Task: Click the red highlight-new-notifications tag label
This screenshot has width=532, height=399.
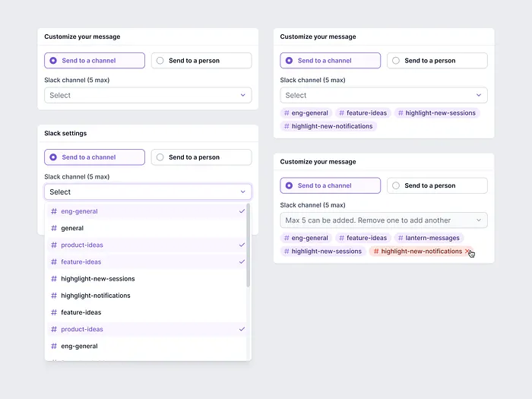Action: click(x=421, y=252)
